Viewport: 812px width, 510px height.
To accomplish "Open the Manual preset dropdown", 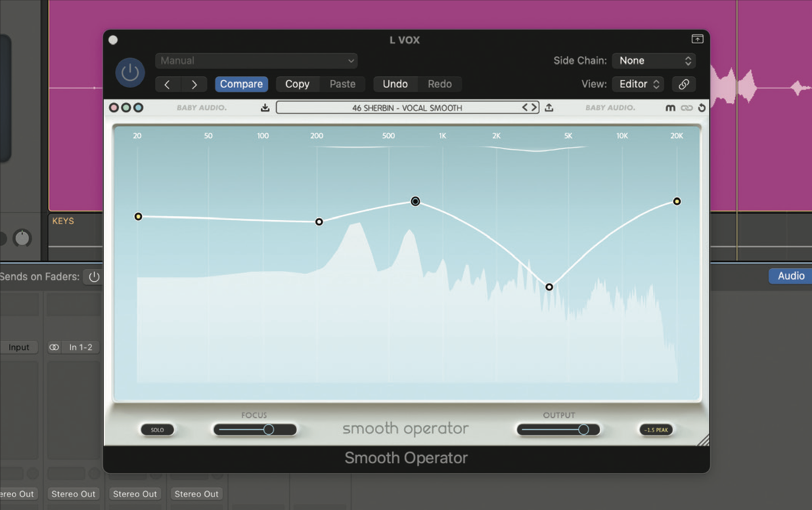I will (x=256, y=61).
